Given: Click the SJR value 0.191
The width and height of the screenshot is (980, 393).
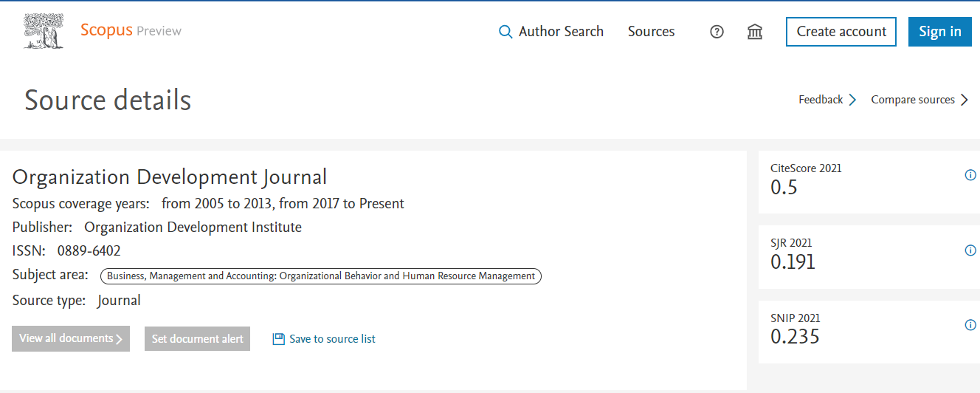Looking at the screenshot, I should pyautogui.click(x=793, y=262).
